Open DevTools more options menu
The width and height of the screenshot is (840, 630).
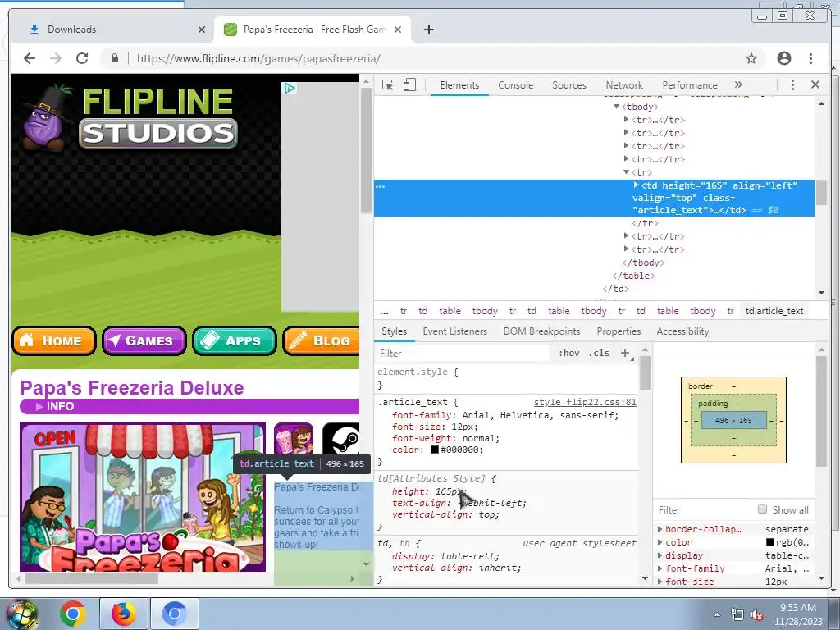792,84
